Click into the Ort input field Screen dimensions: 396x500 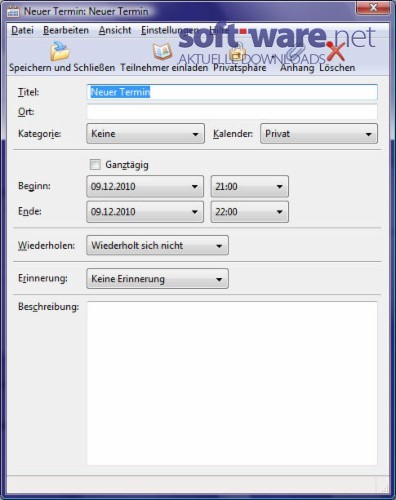pos(232,112)
